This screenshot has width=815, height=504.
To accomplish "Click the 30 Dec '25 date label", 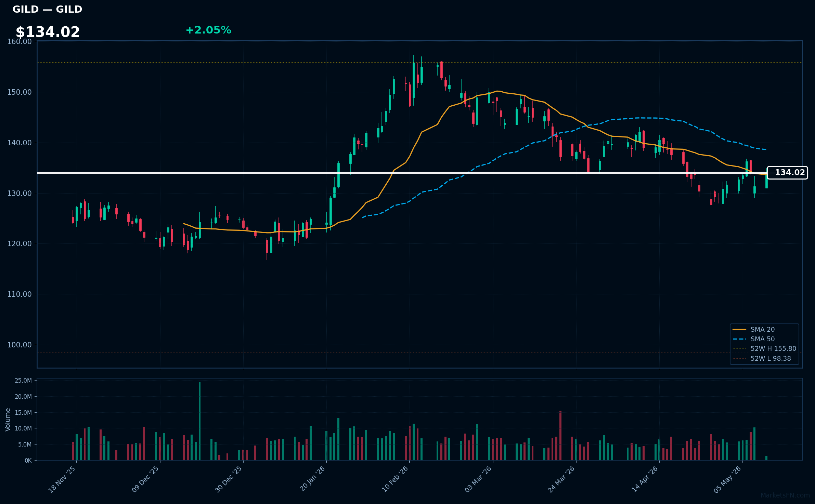I will click(229, 479).
